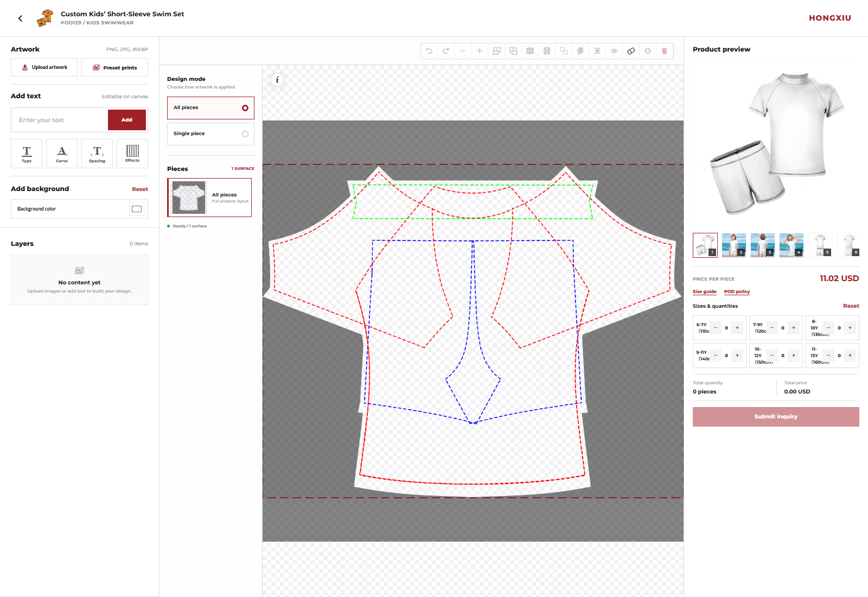Click the flip horizontal toolbar icon
Image resolution: width=868 pixels, height=597 pixels.
530,51
